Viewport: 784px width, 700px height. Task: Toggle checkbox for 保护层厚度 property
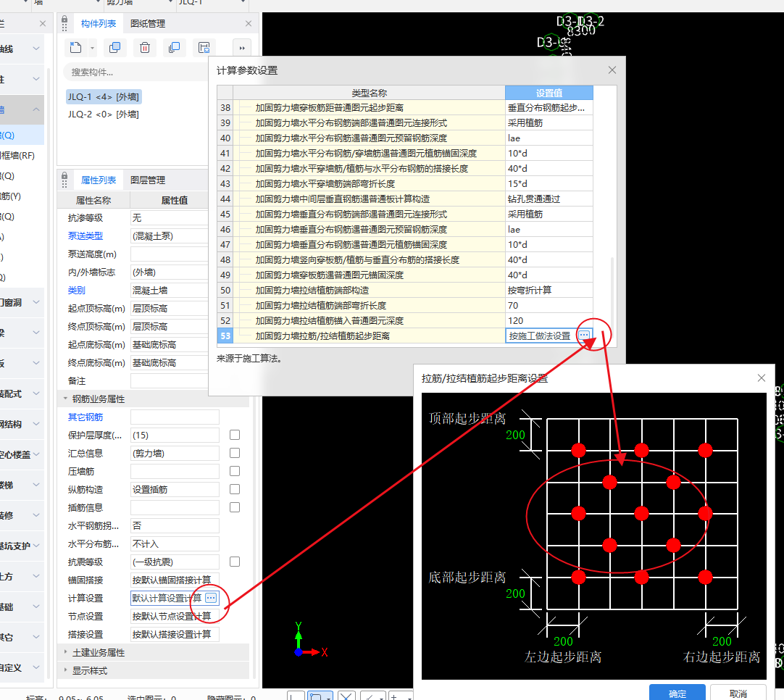[x=235, y=435]
